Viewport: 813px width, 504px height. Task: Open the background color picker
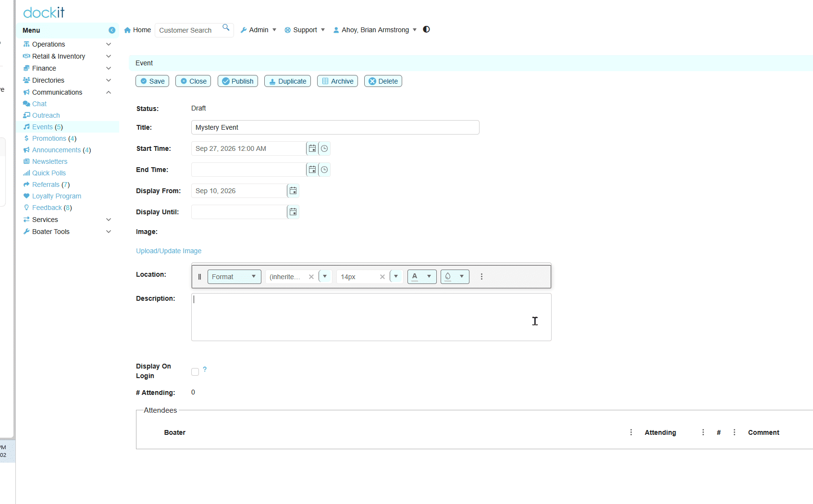455,277
